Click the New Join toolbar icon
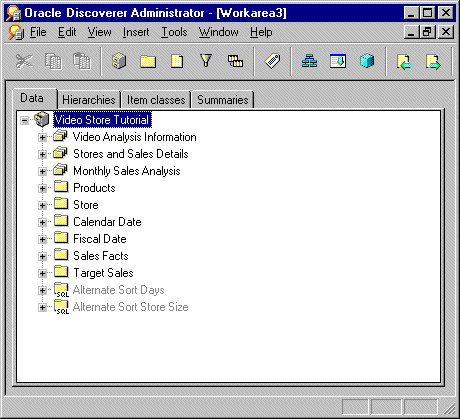Image resolution: width=460 pixels, height=419 pixels. (x=235, y=61)
